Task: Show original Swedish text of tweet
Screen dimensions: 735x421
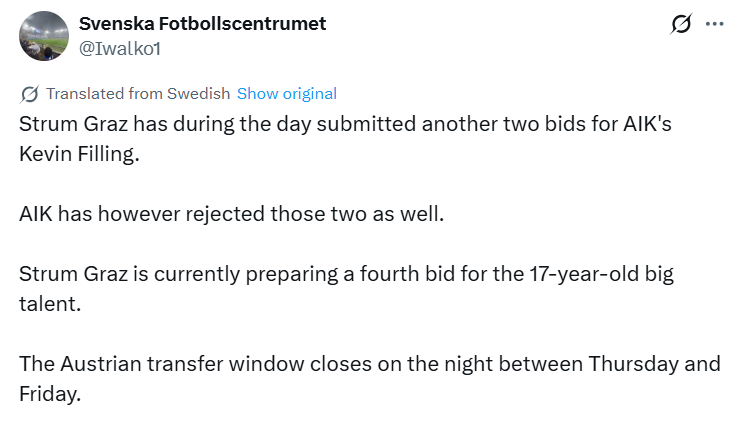Action: point(287,94)
